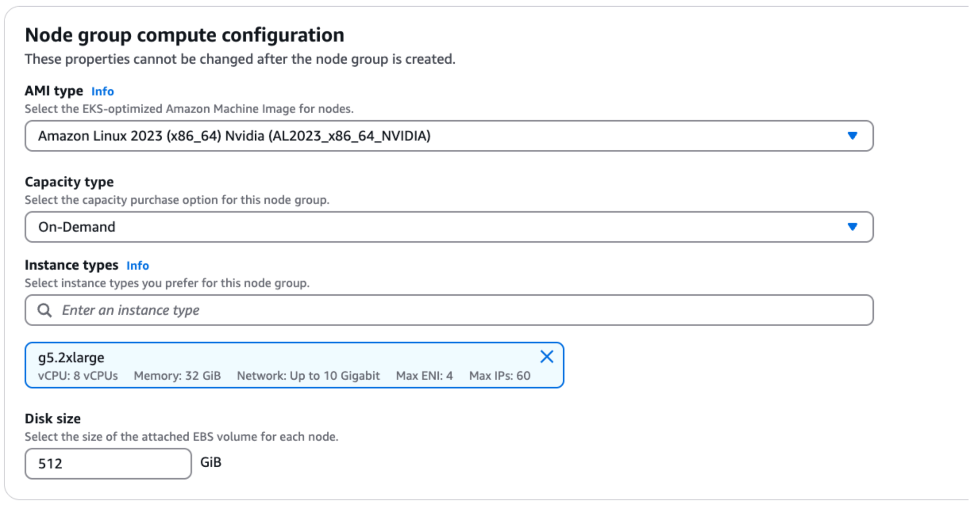Viewport: 980px width, 505px height.
Task: Focus the Enter an instance type field
Action: point(456,310)
